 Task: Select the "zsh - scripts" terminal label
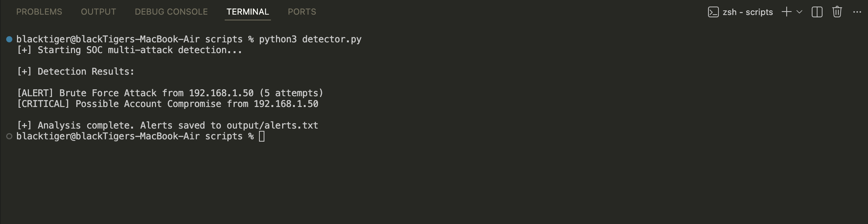[747, 12]
